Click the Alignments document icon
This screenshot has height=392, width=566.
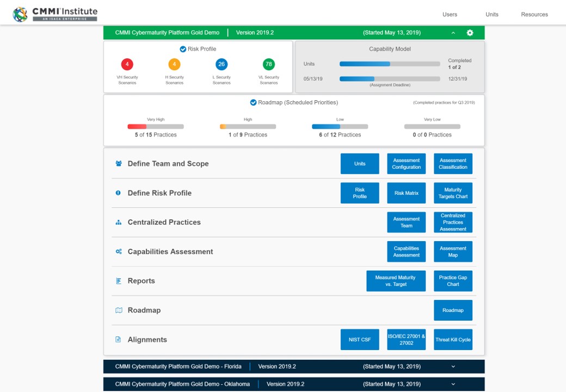(x=118, y=340)
